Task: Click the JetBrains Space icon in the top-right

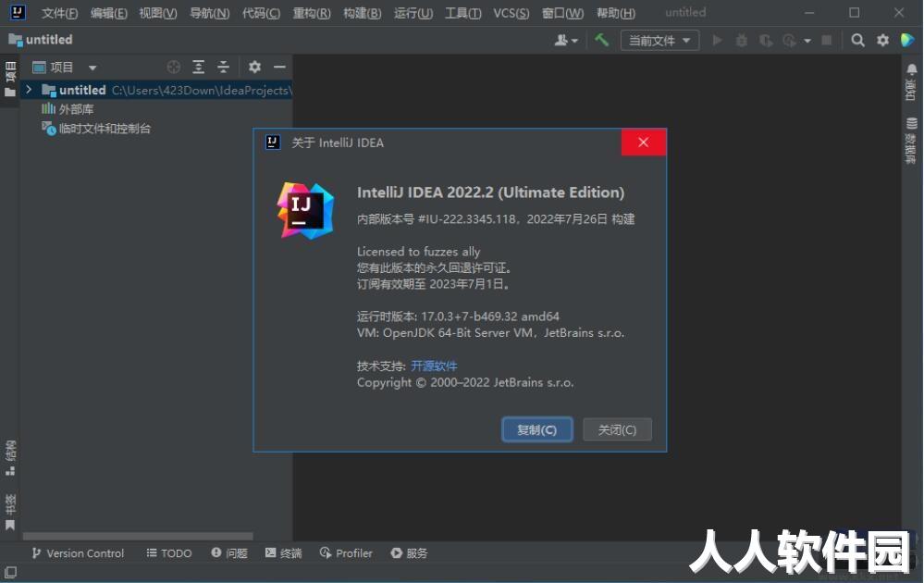Action: coord(907,40)
